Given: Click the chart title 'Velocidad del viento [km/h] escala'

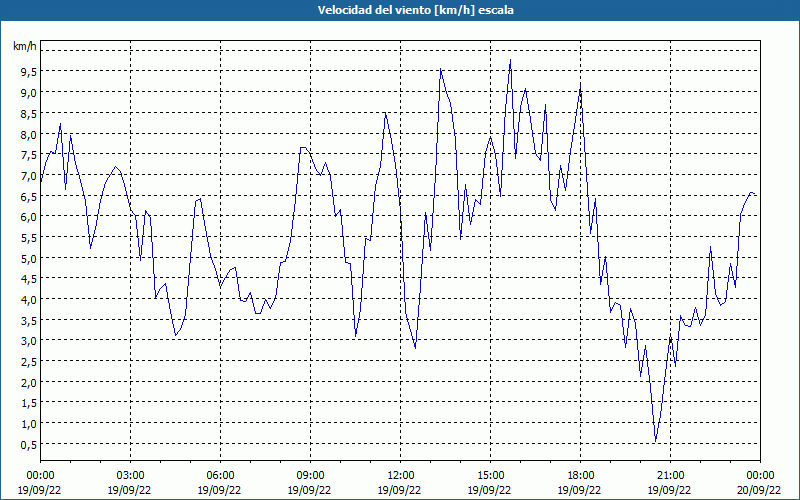Looking at the screenshot, I should [x=415, y=10].
